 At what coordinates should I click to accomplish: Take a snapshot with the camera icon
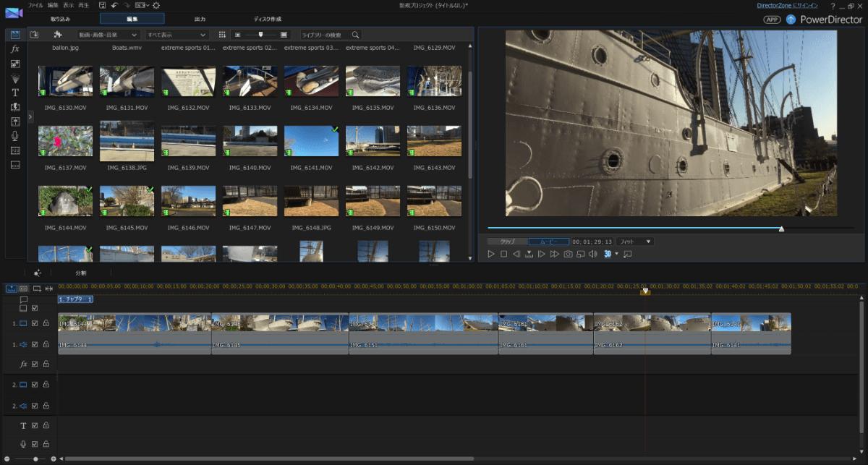pyautogui.click(x=569, y=254)
